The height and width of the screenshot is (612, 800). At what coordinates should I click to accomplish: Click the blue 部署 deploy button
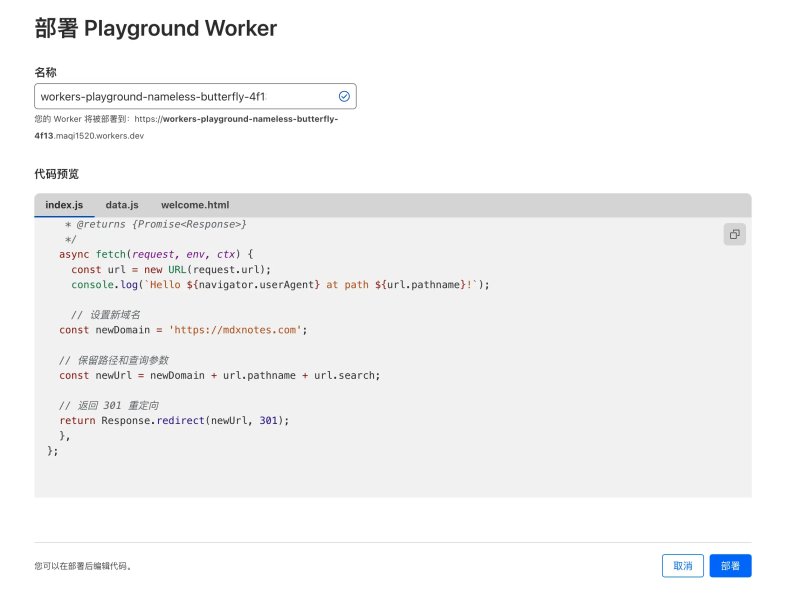click(730, 566)
